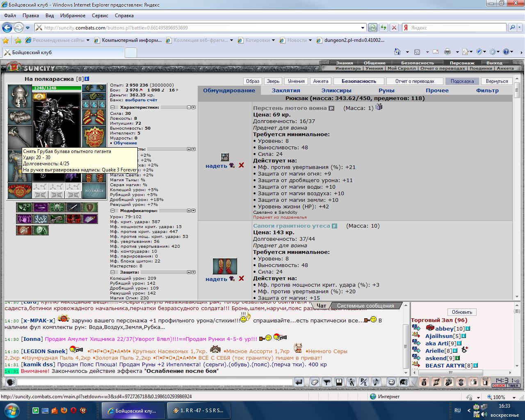Open the browser address bar dropdown
The height and width of the screenshot is (420, 525).
point(363,28)
